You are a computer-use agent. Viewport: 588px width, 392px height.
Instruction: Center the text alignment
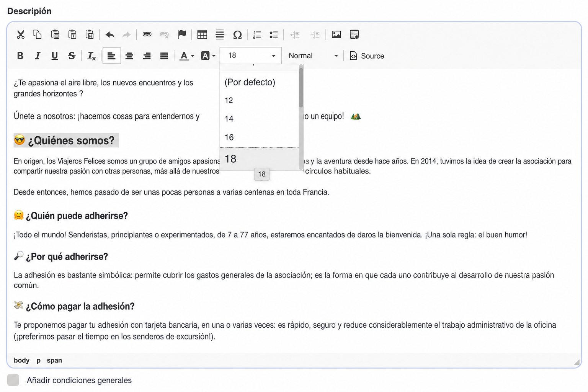pyautogui.click(x=129, y=56)
